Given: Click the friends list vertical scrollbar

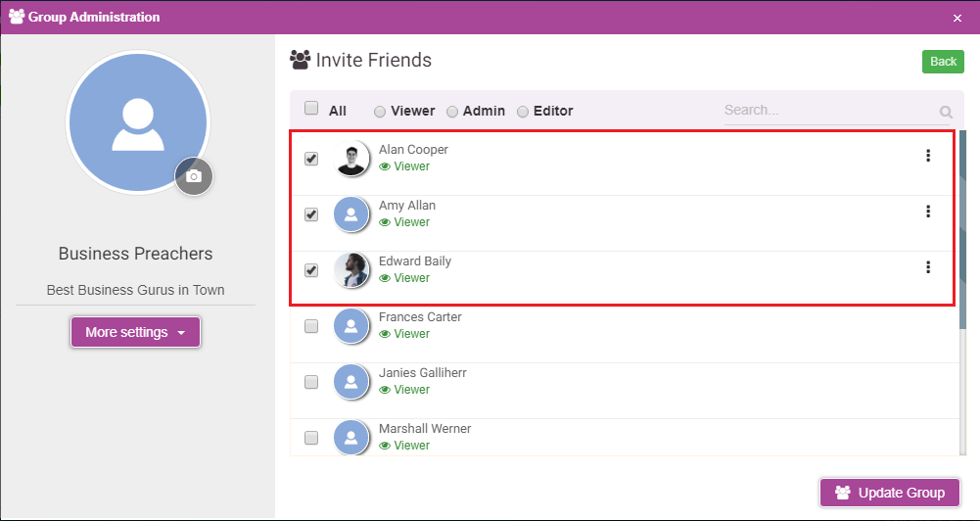Looking at the screenshot, I should 962,229.
